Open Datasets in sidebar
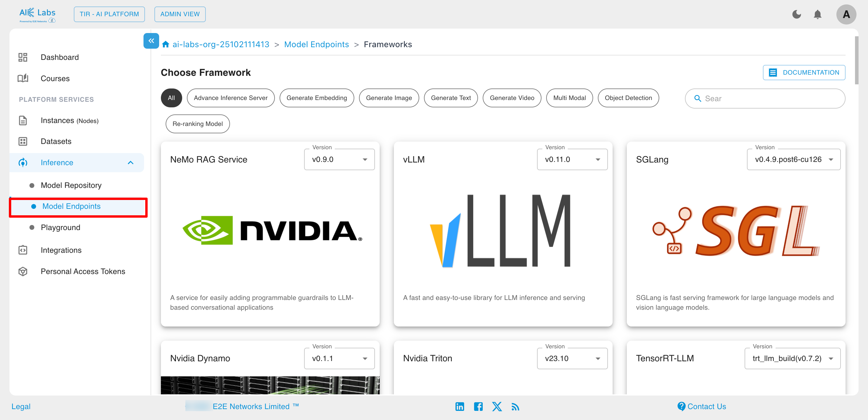 56,141
